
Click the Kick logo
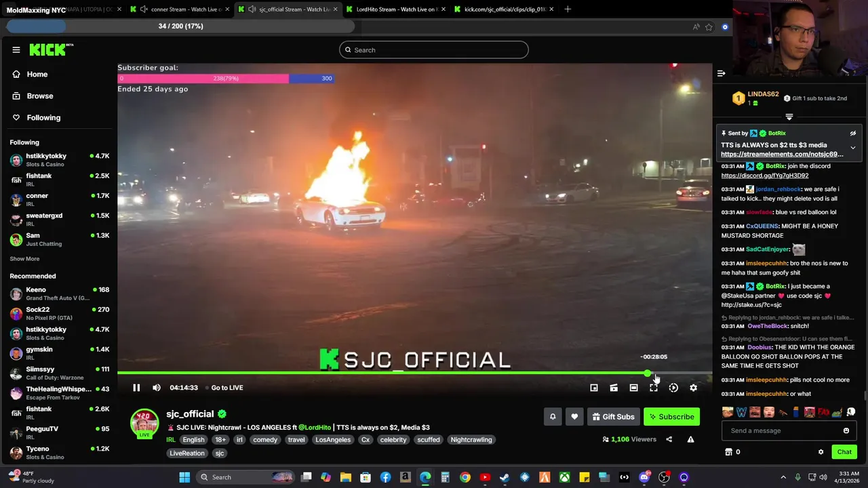pyautogui.click(x=51, y=49)
